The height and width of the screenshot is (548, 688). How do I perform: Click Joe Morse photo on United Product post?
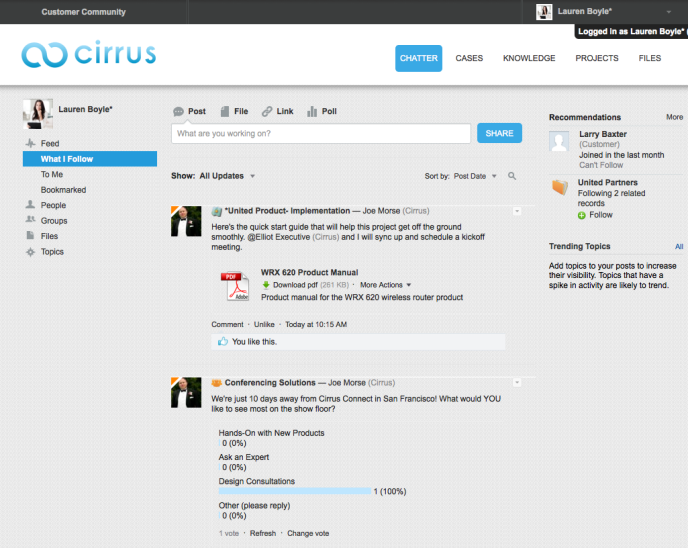tap(186, 221)
